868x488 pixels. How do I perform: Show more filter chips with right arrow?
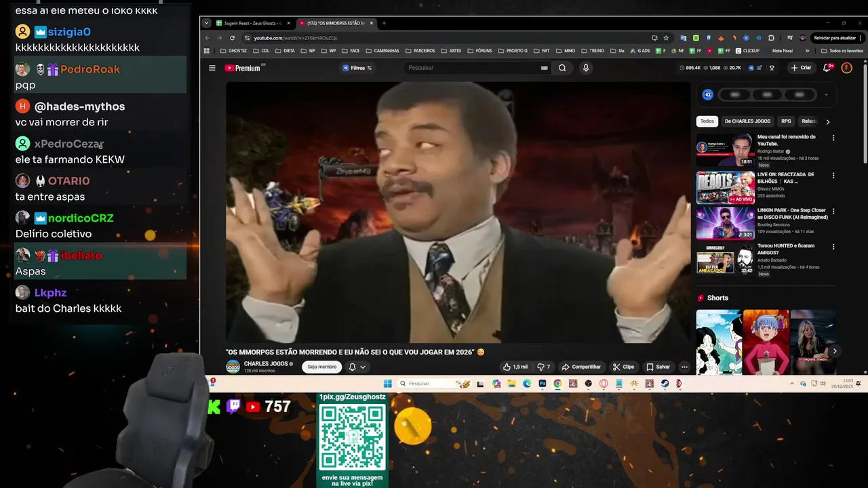tap(828, 122)
